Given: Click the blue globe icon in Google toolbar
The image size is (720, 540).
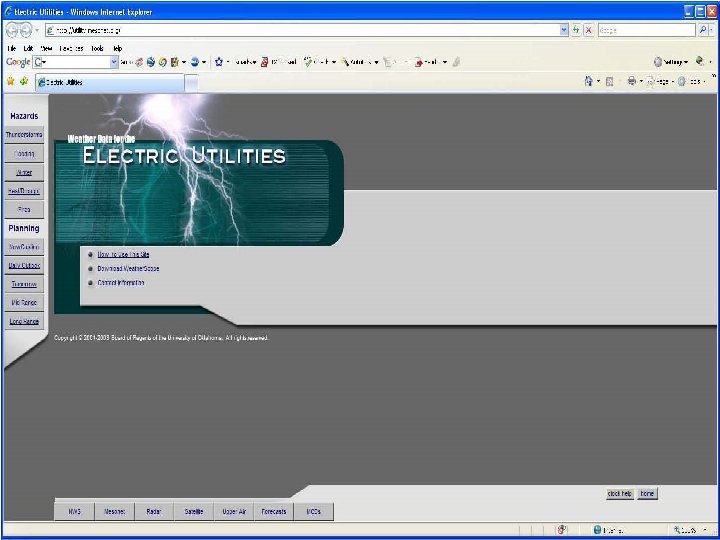Looking at the screenshot, I should [195, 62].
